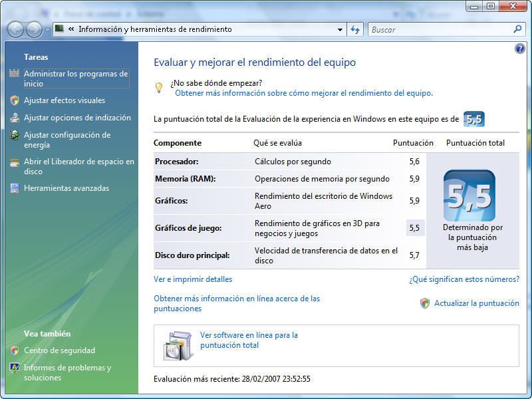Click the shield icon beside Ajustar efectos visuales
This screenshot has width=532, height=399.
[x=15, y=100]
